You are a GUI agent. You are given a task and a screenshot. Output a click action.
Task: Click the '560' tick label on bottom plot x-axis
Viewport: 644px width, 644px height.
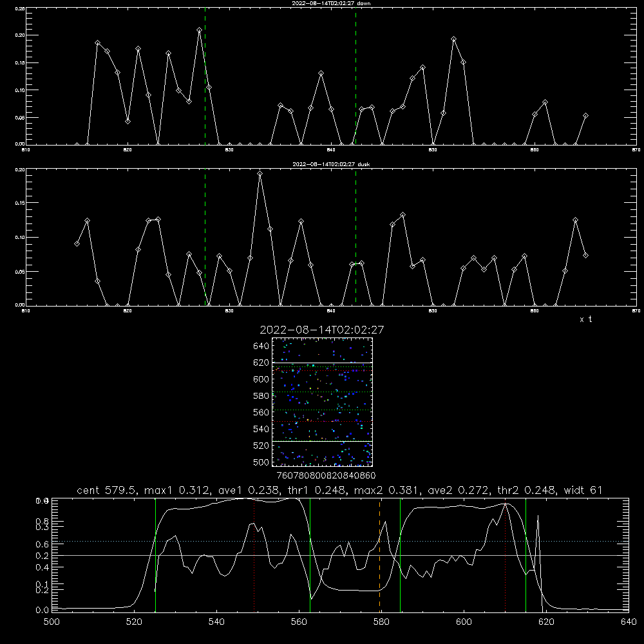tap(299, 622)
